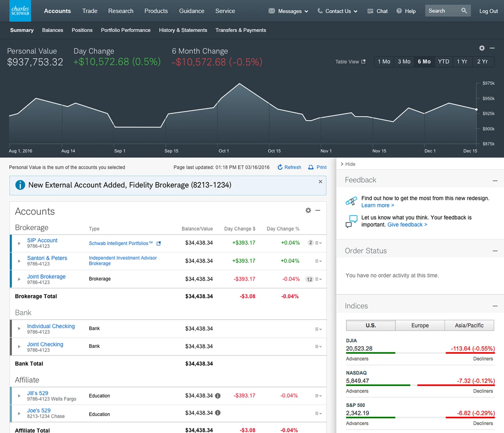Close the new external account notification
The height and width of the screenshot is (433, 504).
320,182
